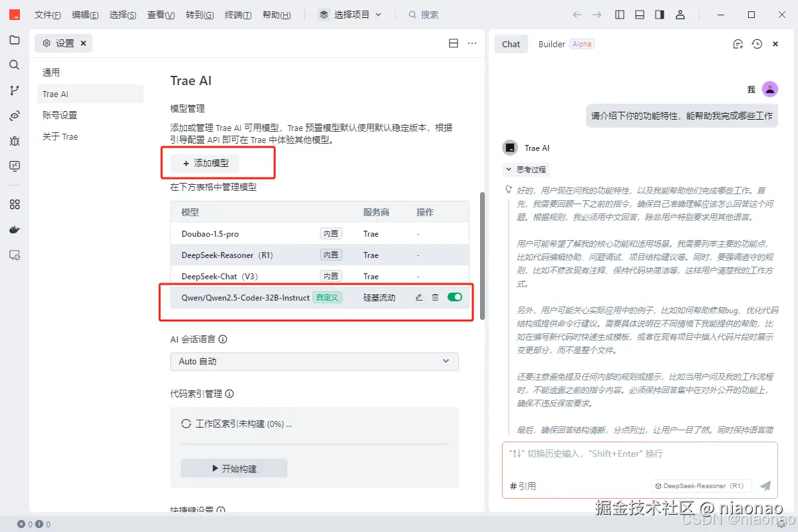Switch to the Builder tab

[x=551, y=44]
